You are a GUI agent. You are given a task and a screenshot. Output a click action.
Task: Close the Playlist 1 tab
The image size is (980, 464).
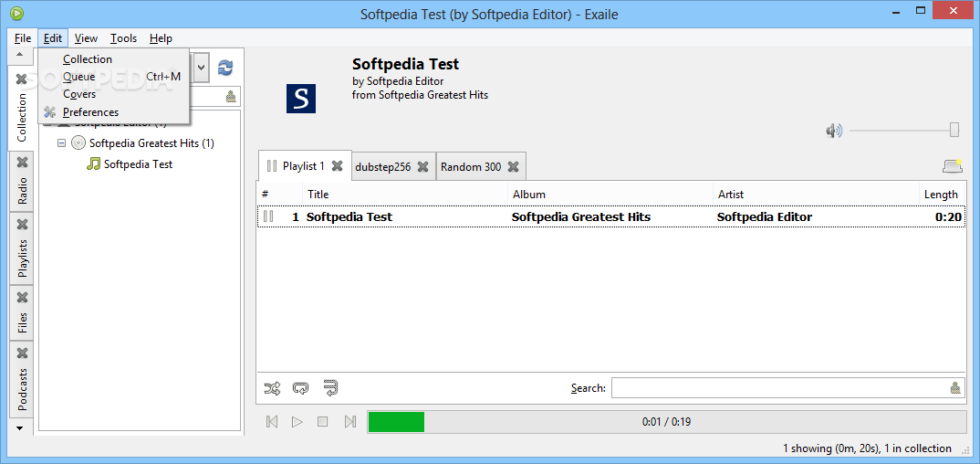[x=337, y=165]
